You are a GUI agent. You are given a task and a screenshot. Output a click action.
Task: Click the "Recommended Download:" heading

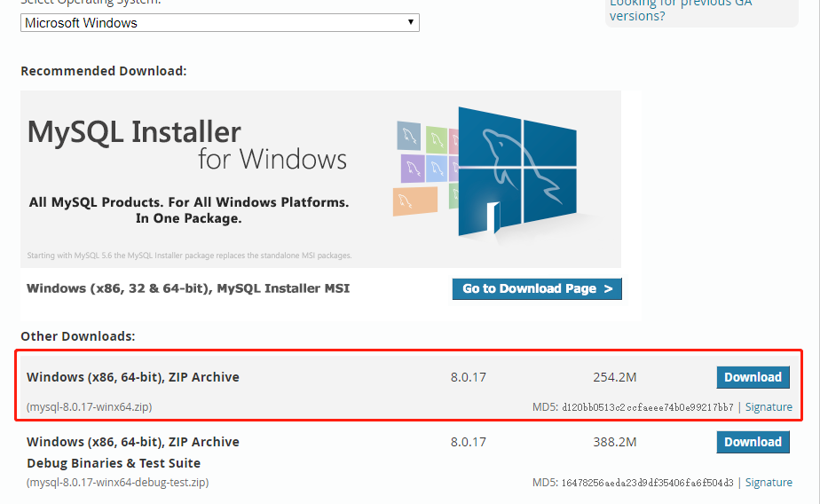coord(104,71)
